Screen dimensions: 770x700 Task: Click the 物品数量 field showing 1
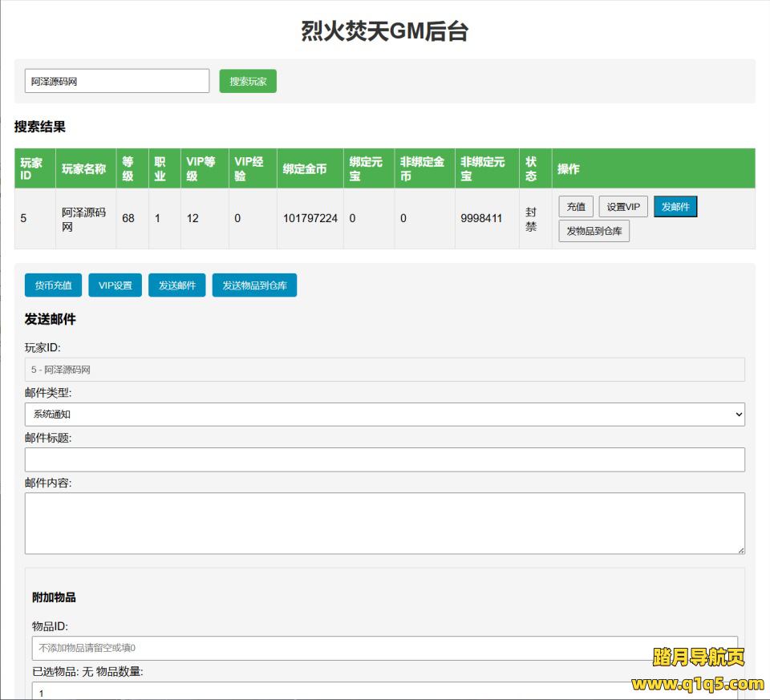[385, 691]
